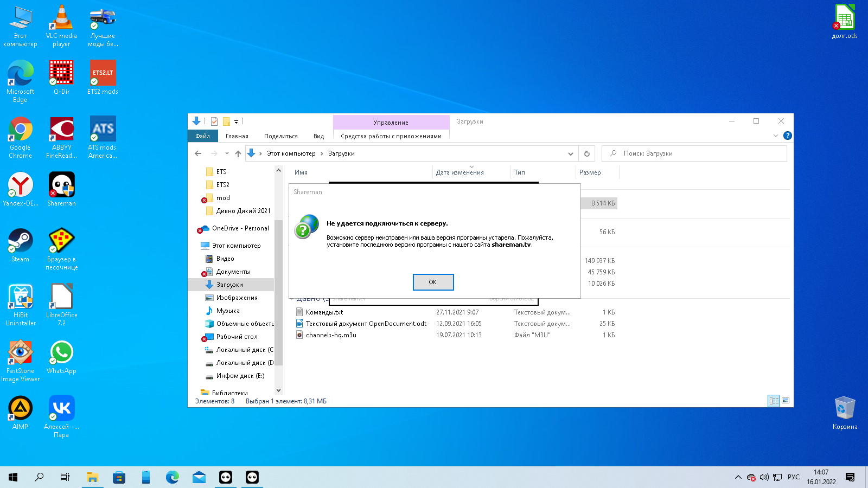Sort by Размер column header
This screenshot has height=488, width=868.
597,172
